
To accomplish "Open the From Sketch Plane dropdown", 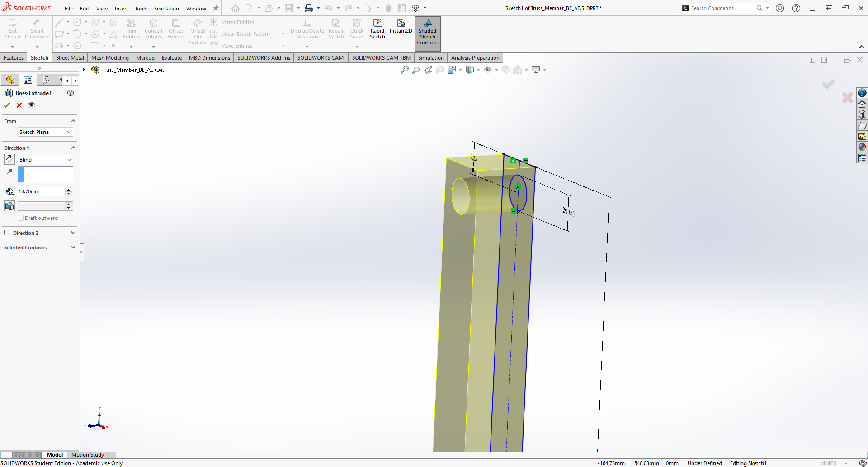I will coord(45,132).
